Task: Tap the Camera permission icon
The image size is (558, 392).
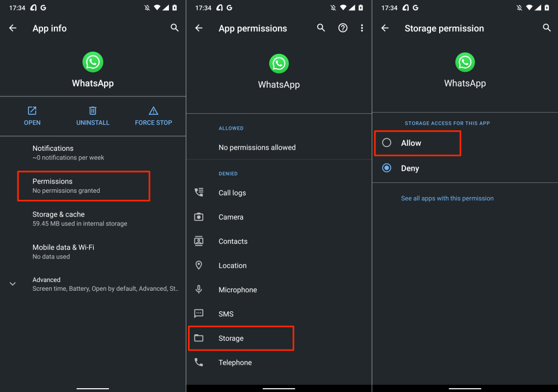Action: click(199, 217)
